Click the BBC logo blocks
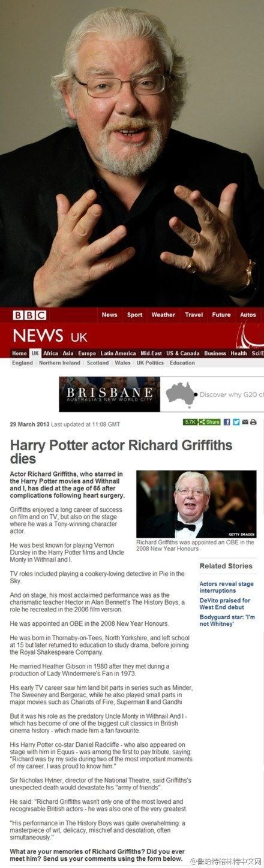264x868 pixels. pos(29,315)
